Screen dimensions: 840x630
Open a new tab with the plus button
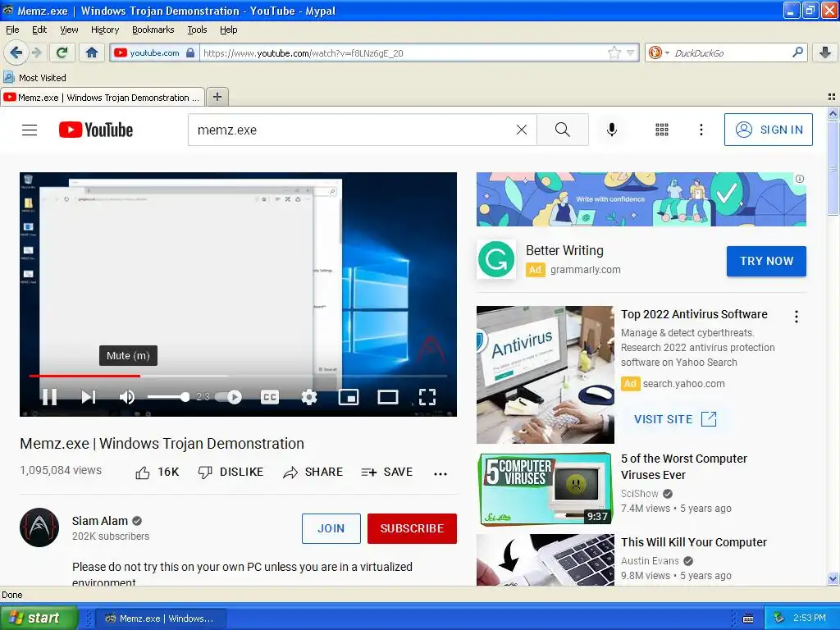(x=217, y=97)
